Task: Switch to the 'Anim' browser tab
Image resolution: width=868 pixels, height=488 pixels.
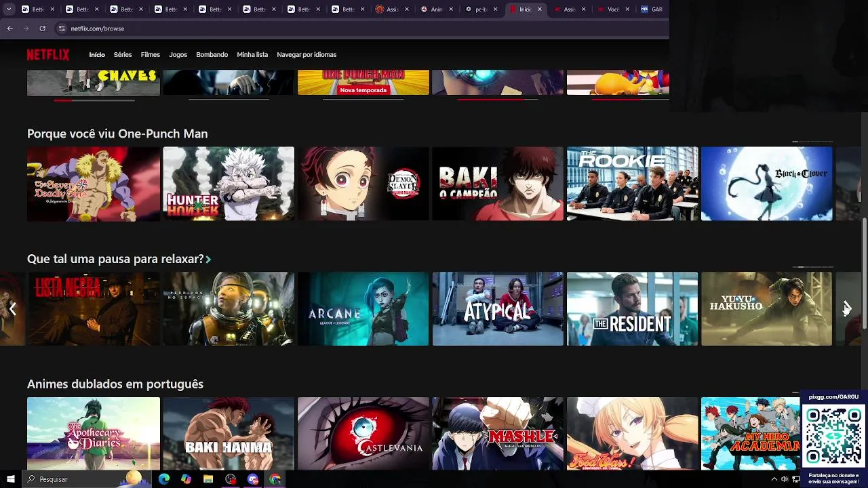Action: [x=437, y=9]
